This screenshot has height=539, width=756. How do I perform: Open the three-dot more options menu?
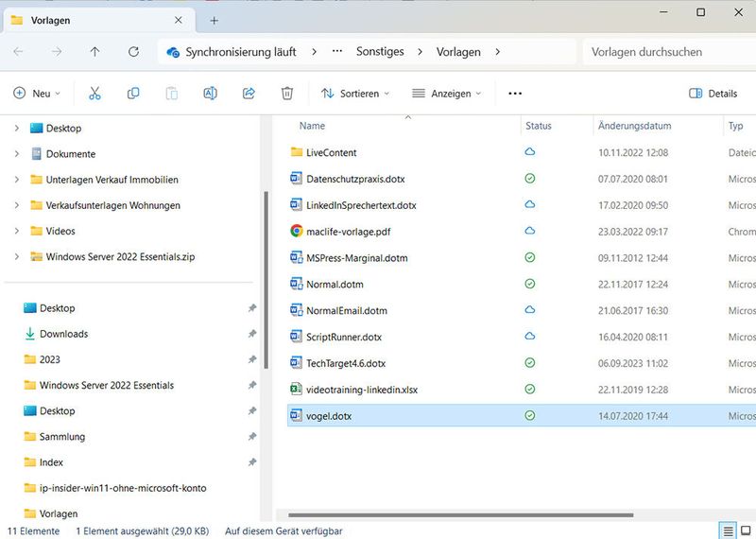(515, 94)
